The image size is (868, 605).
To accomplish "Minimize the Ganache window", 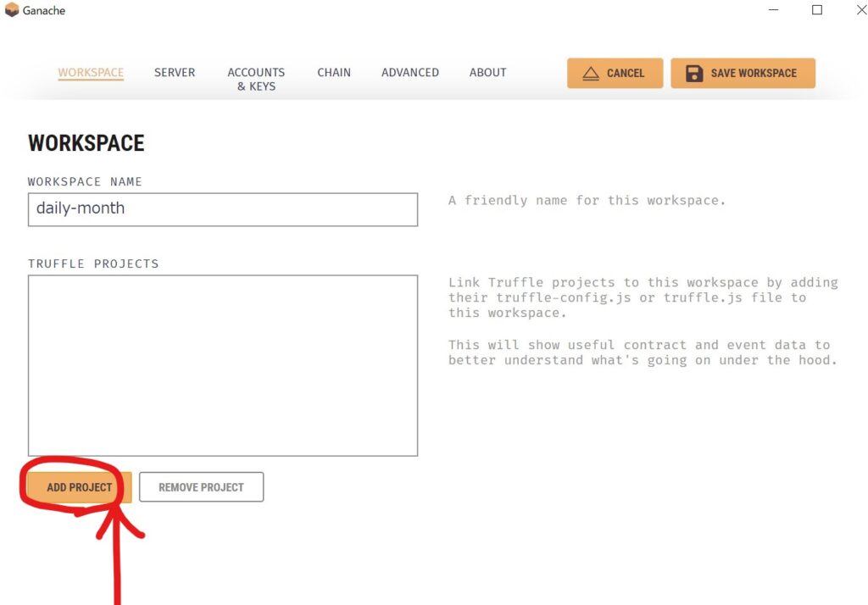I will pyautogui.click(x=773, y=10).
